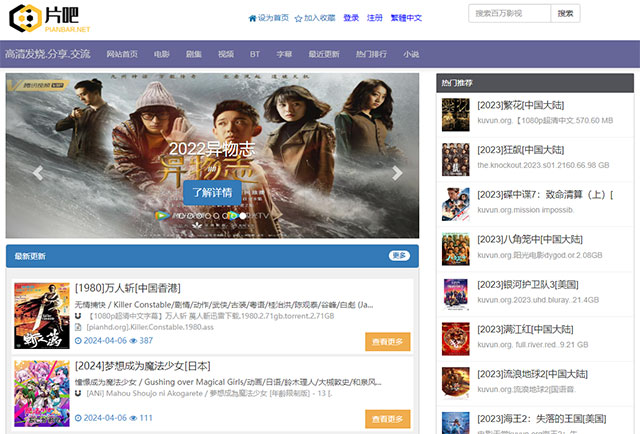The image size is (640, 434).
Task: Open [2023]繁花[中国大陆] title link
Action: (521, 105)
